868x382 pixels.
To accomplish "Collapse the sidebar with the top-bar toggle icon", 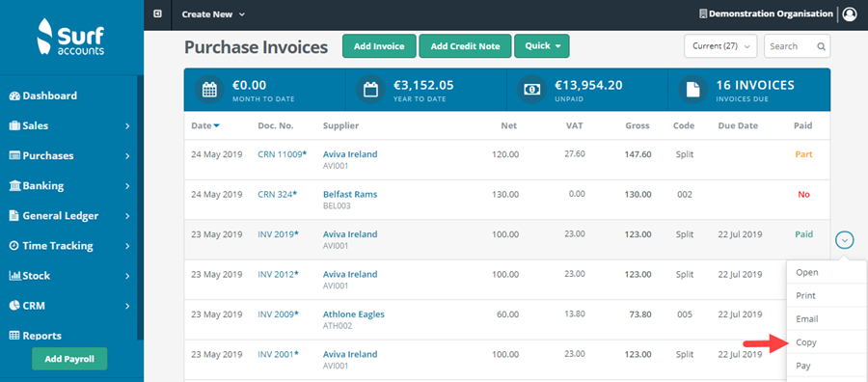I will point(158,14).
